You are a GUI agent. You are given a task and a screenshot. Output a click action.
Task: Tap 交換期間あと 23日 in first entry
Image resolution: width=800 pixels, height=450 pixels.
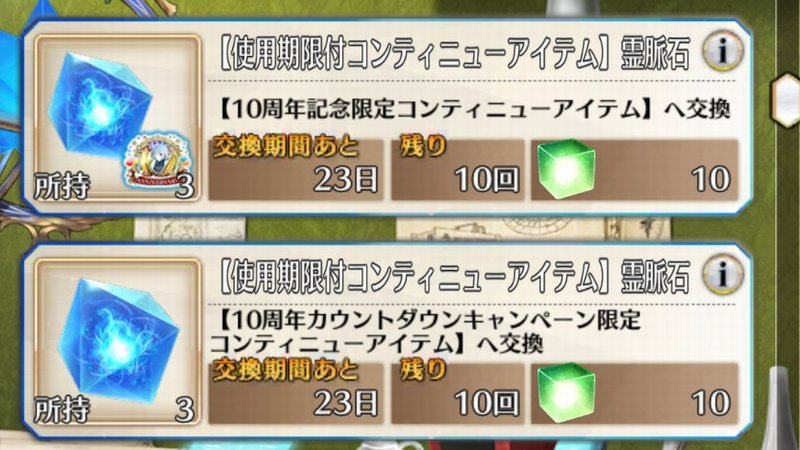[296, 169]
